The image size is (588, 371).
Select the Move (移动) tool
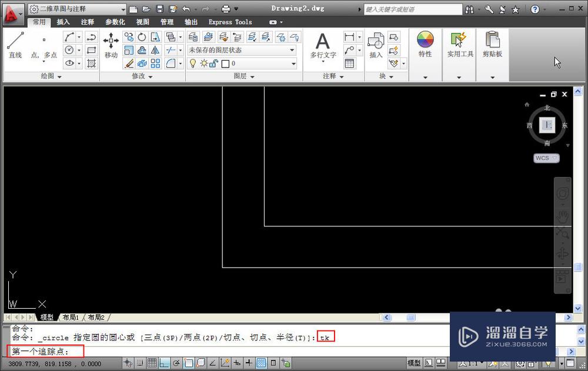click(x=111, y=45)
